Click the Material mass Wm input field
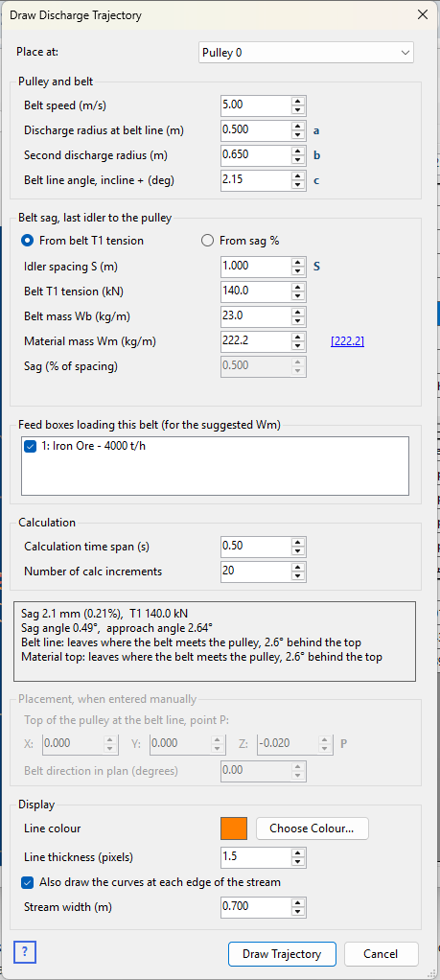Image resolution: width=440 pixels, height=980 pixels. tap(255, 341)
